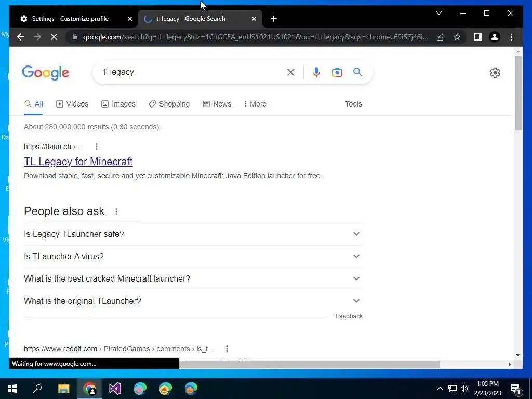The image size is (532, 399).
Task: Open search Tools options
Action: [353, 104]
